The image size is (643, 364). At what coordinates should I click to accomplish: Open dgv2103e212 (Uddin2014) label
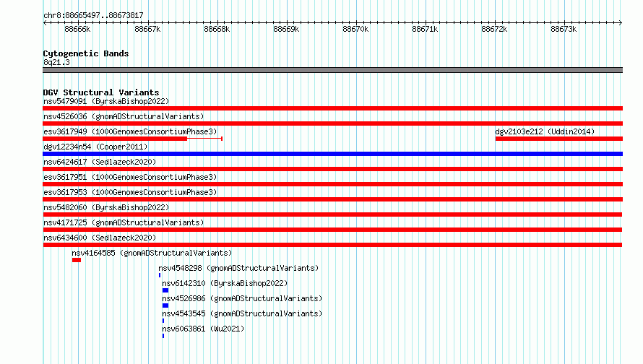[545, 131]
